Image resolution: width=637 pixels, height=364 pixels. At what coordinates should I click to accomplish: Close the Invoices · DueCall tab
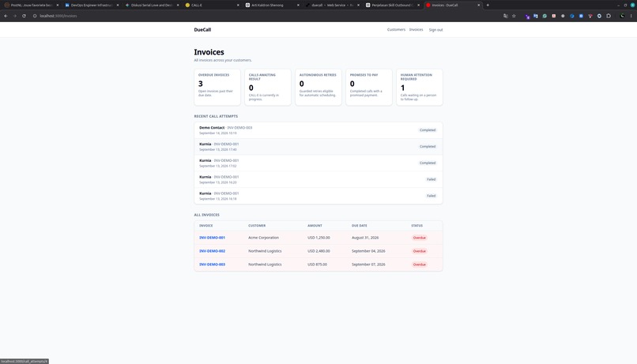[x=479, y=6]
